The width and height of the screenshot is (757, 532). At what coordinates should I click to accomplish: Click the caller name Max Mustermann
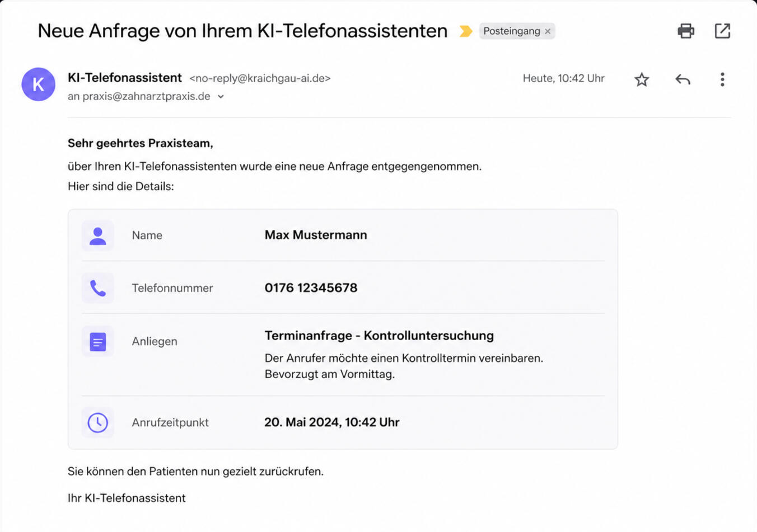click(316, 235)
